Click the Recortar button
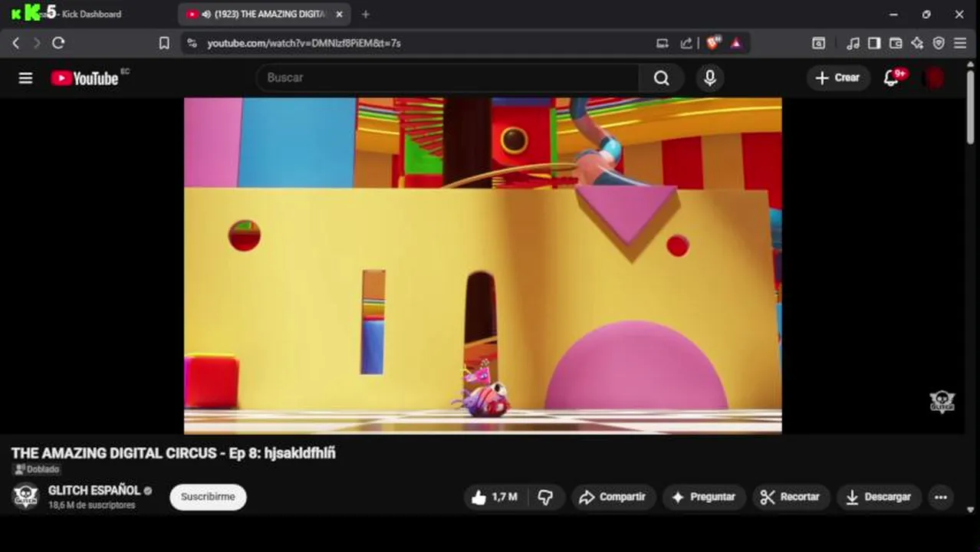Viewport: 980px width, 552px height. pyautogui.click(x=791, y=497)
